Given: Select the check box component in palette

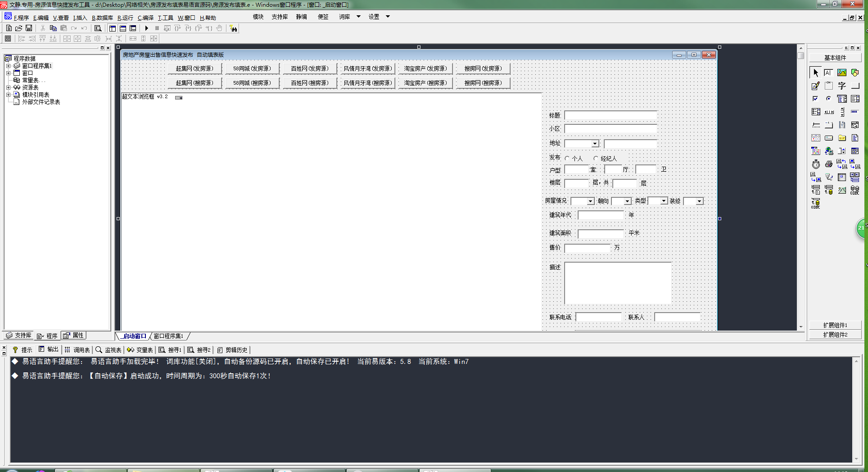Looking at the screenshot, I should click(x=815, y=99).
